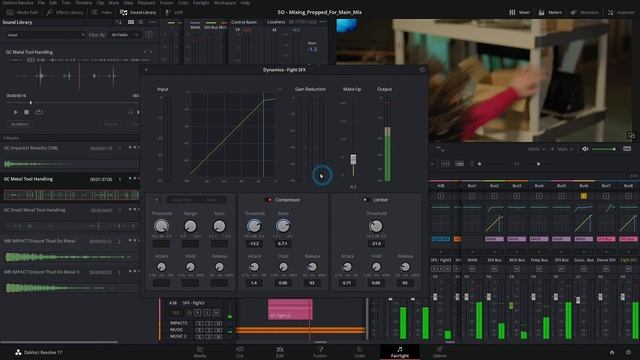Toggle the Limiter on/off switch
The height and width of the screenshot is (360, 640).
(365, 200)
